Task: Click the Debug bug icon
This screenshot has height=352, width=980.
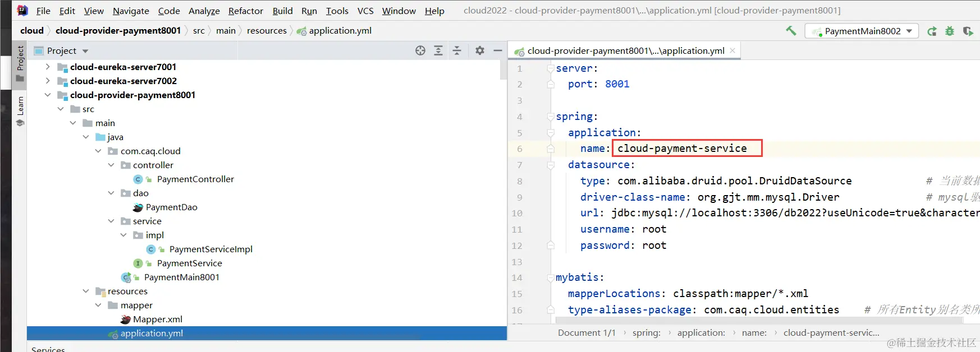Action: pos(950,31)
